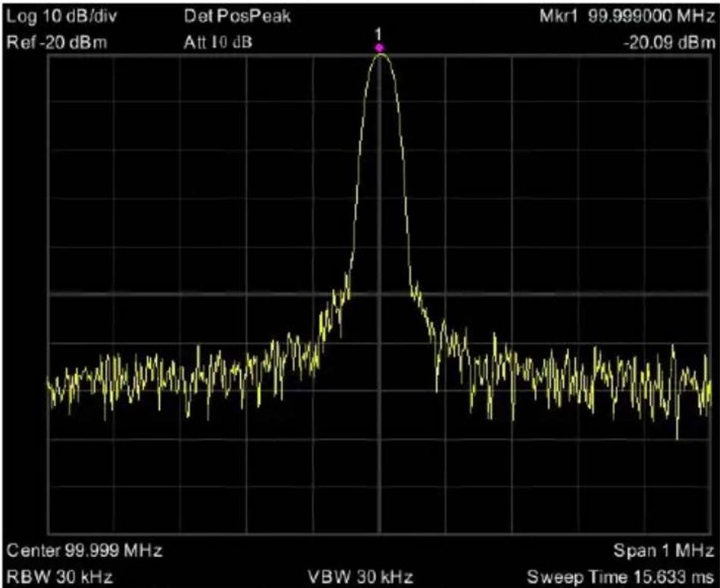The image size is (720, 588).
Task: Click the 'Det PosPeak' detector label
Action: coord(237,16)
